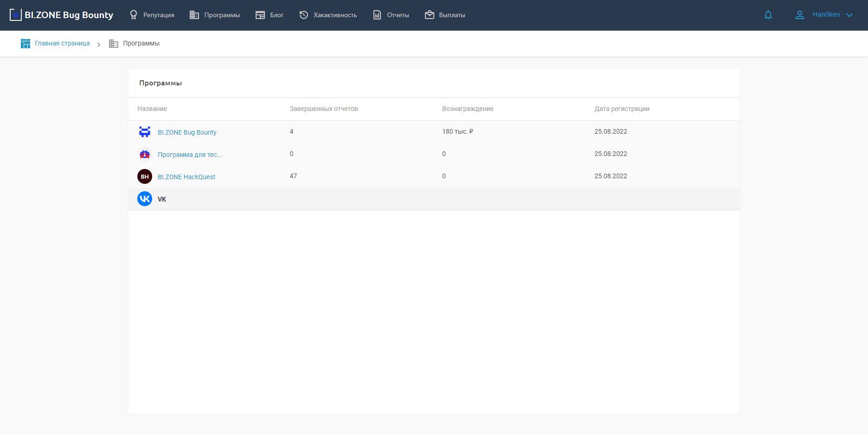Click the test program bug icon
Screen dimensions: 868x435
[145, 154]
